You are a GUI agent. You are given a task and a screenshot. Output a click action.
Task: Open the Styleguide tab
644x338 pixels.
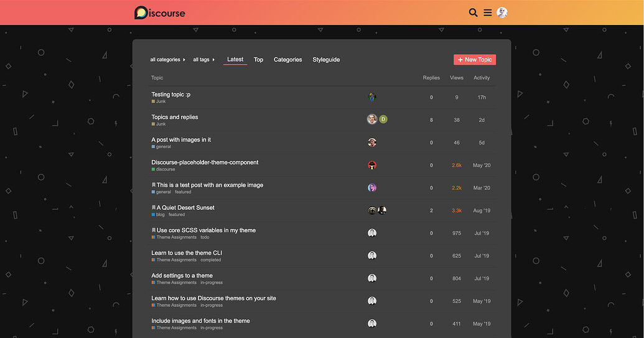[x=326, y=60]
